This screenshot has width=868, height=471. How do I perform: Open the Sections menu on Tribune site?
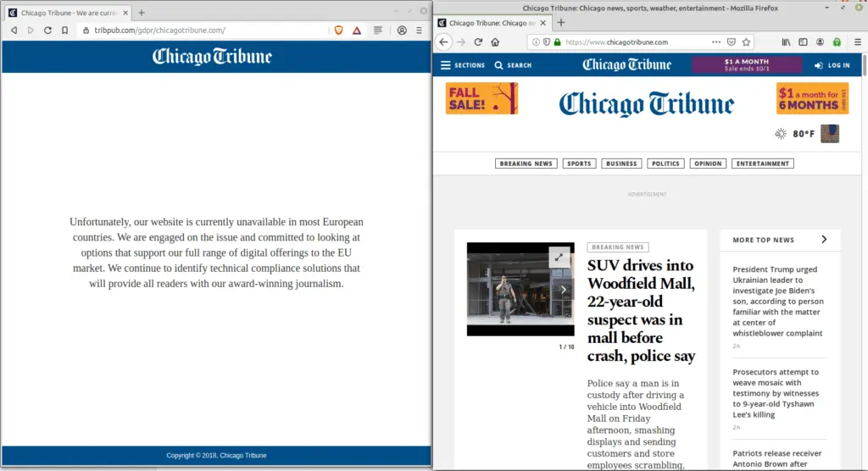pos(462,65)
